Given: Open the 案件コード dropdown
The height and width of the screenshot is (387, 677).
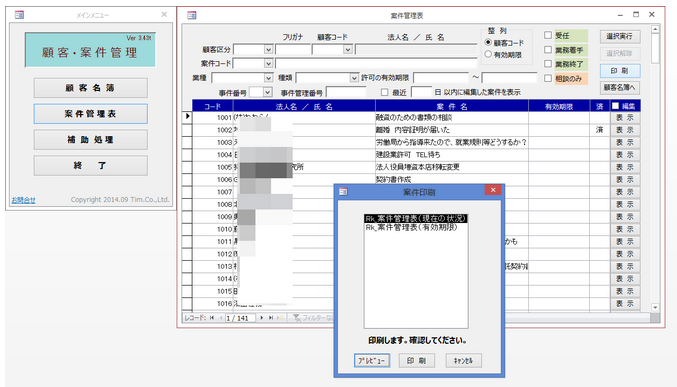Looking at the screenshot, I should pyautogui.click(x=268, y=63).
